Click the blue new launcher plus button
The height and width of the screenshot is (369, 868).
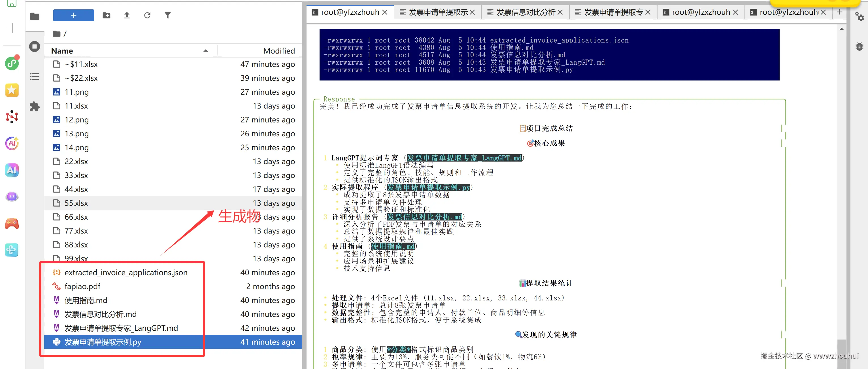(x=73, y=15)
